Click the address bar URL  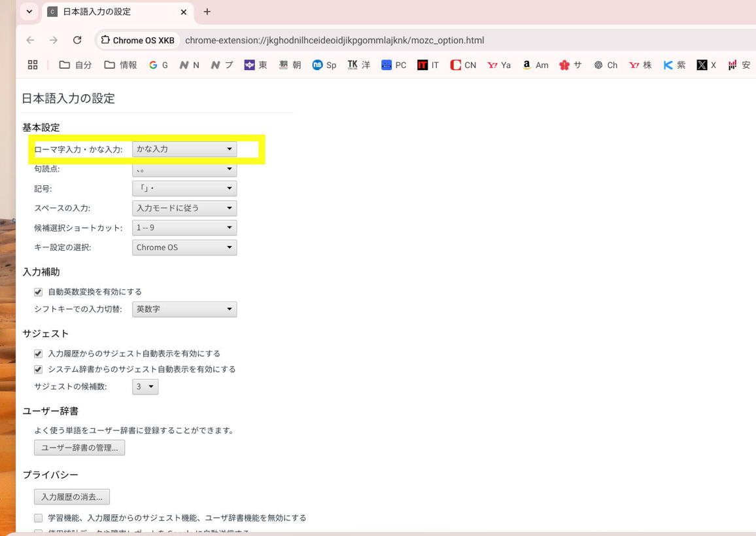coord(335,40)
